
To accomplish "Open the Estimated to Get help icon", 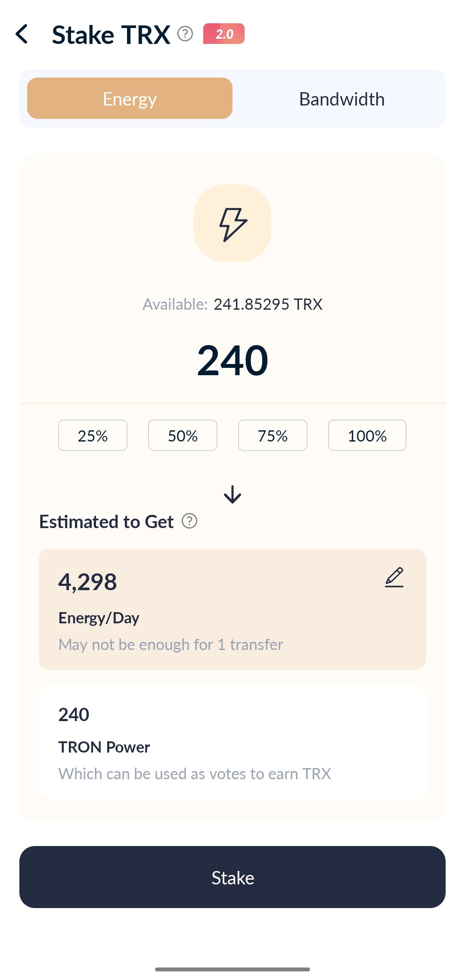I will click(x=189, y=521).
